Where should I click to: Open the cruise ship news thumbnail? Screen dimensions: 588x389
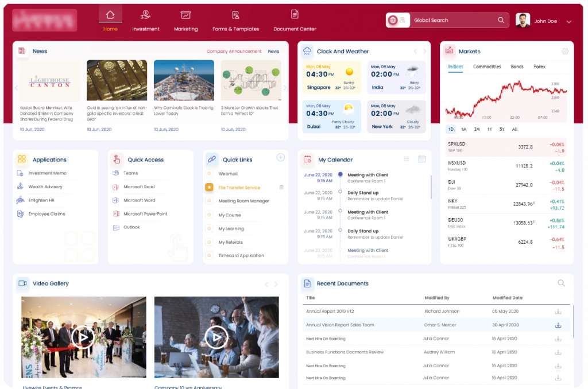[184, 80]
